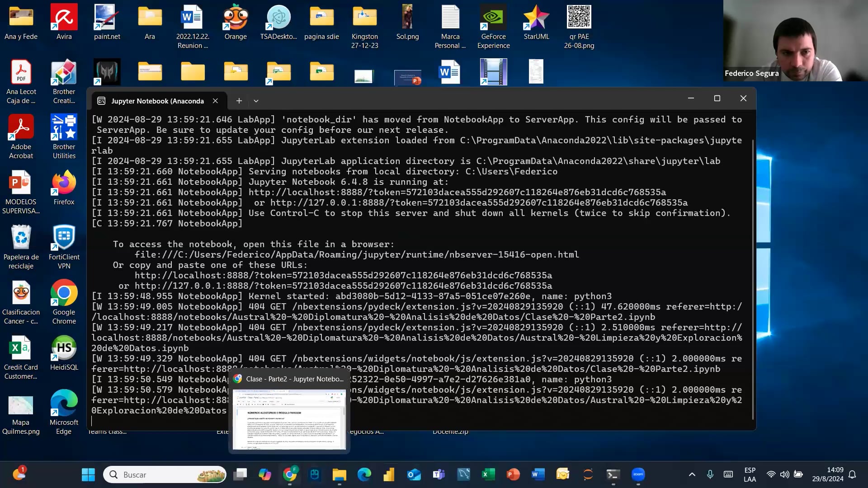The image size is (868, 488).
Task: Expand the terminal profile dropdown chevron
Action: [256, 101]
